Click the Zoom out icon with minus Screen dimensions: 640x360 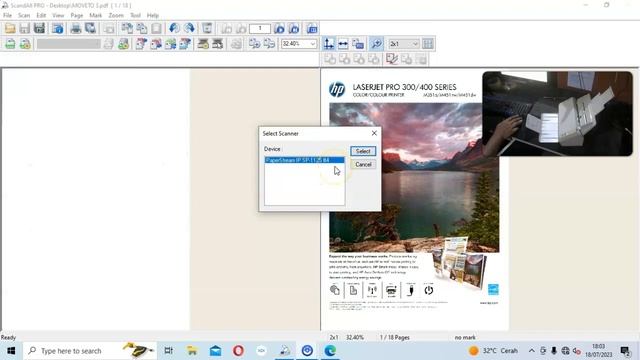click(269, 44)
